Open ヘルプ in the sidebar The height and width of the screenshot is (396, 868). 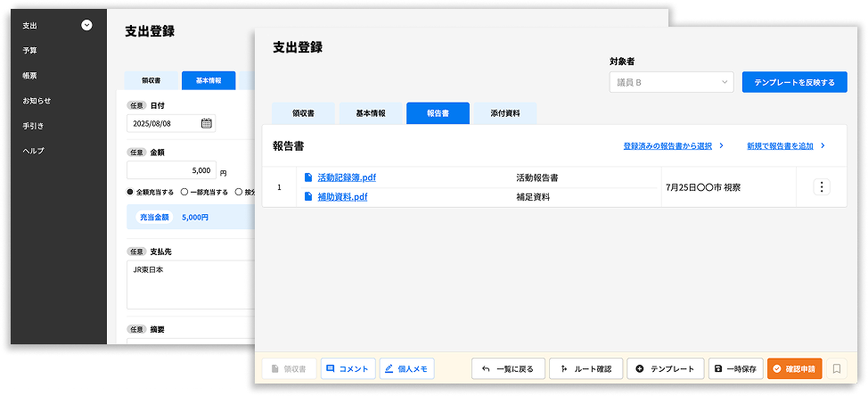tap(33, 151)
